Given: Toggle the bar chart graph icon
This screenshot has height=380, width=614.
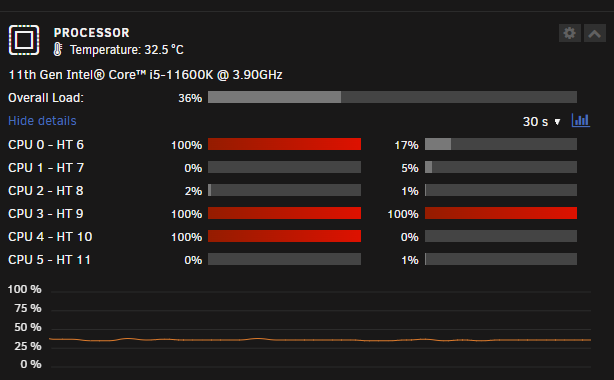Looking at the screenshot, I should pyautogui.click(x=581, y=120).
